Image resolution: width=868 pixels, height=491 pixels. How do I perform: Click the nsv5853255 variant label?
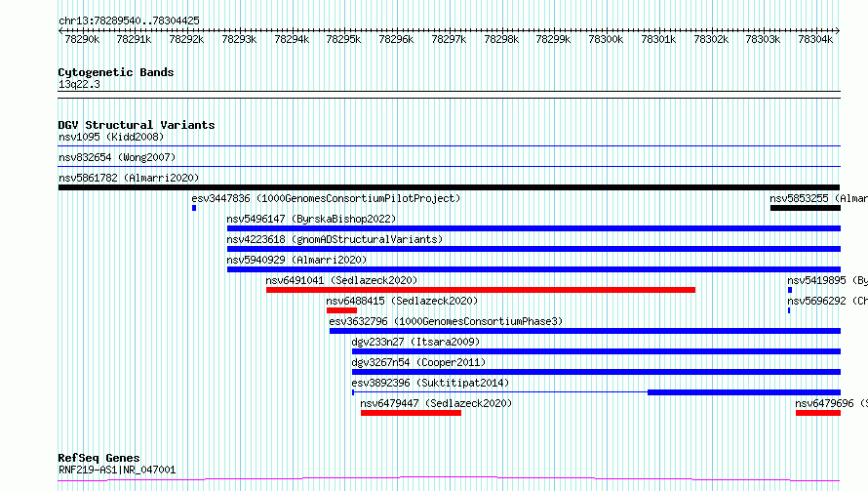pos(818,198)
